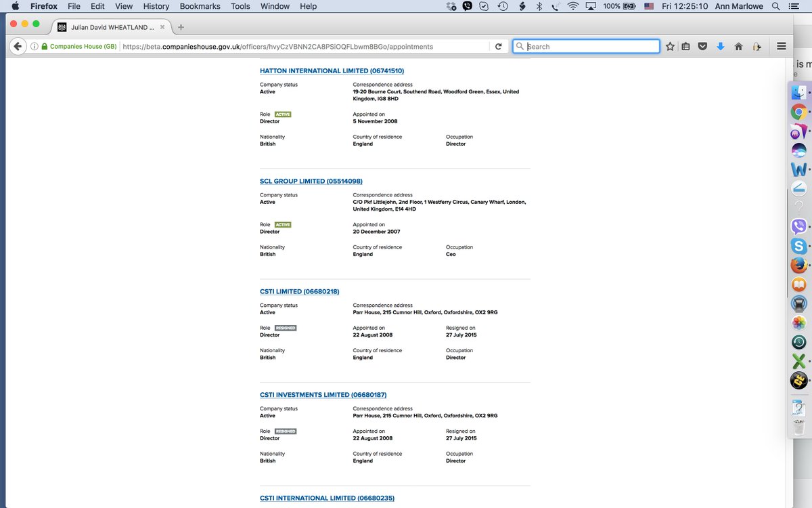Open Skype from the dock
The height and width of the screenshot is (508, 812).
[x=798, y=247]
